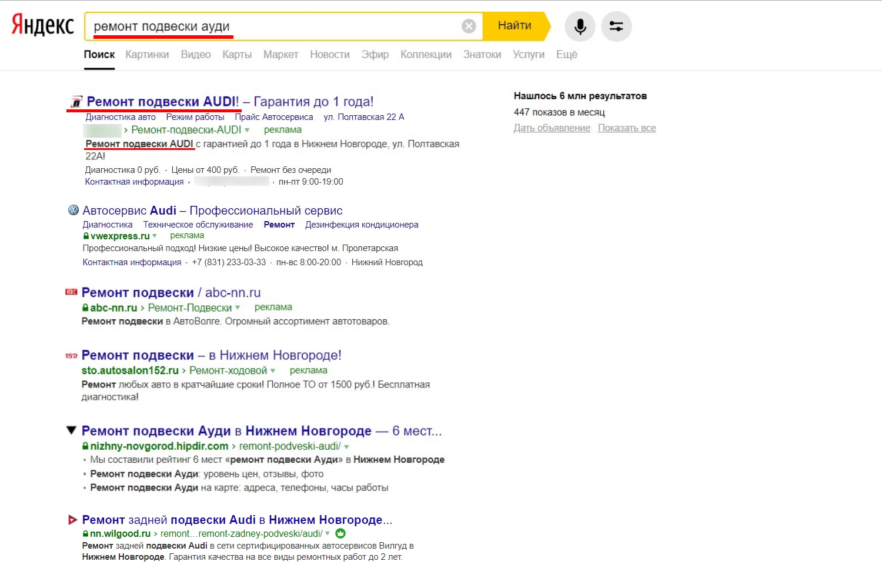Expand the Ещё menu
Viewport: 882px width, 588px height.
tap(567, 55)
